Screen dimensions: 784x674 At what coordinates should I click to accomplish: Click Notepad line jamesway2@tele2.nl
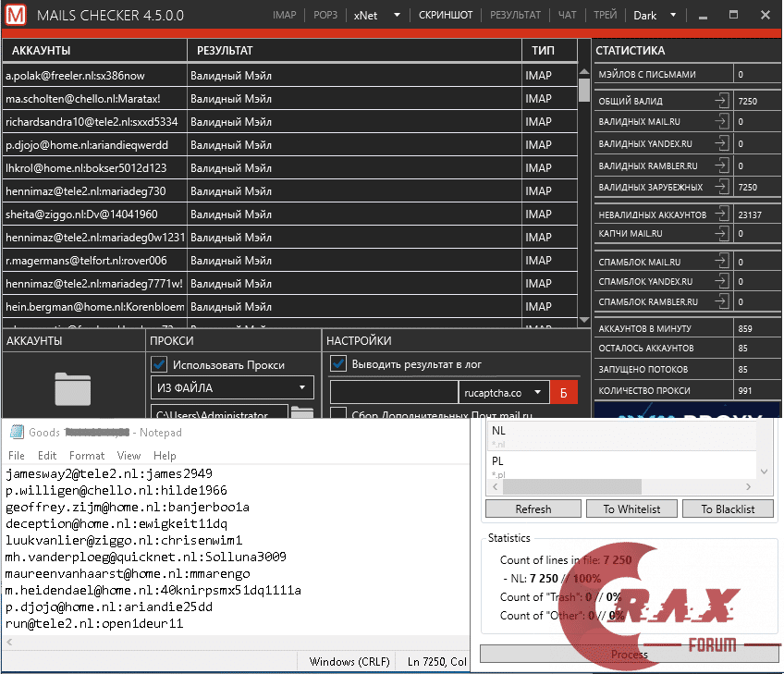pos(108,473)
